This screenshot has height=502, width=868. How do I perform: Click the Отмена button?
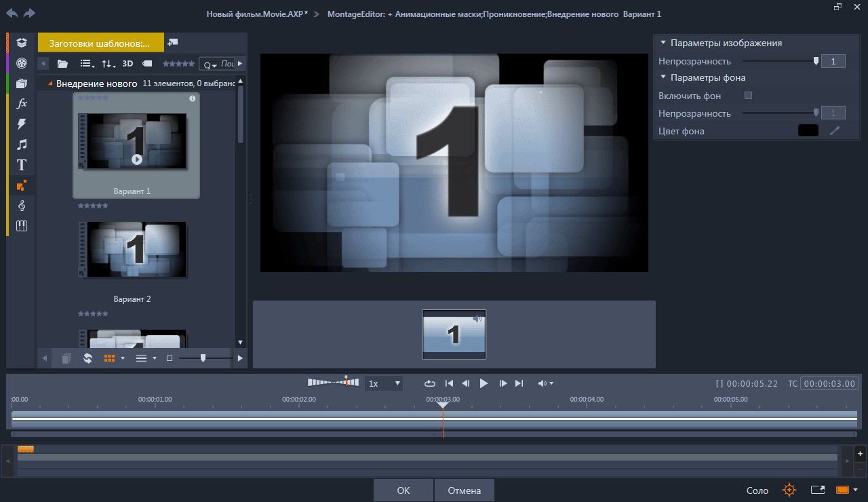[x=465, y=490]
